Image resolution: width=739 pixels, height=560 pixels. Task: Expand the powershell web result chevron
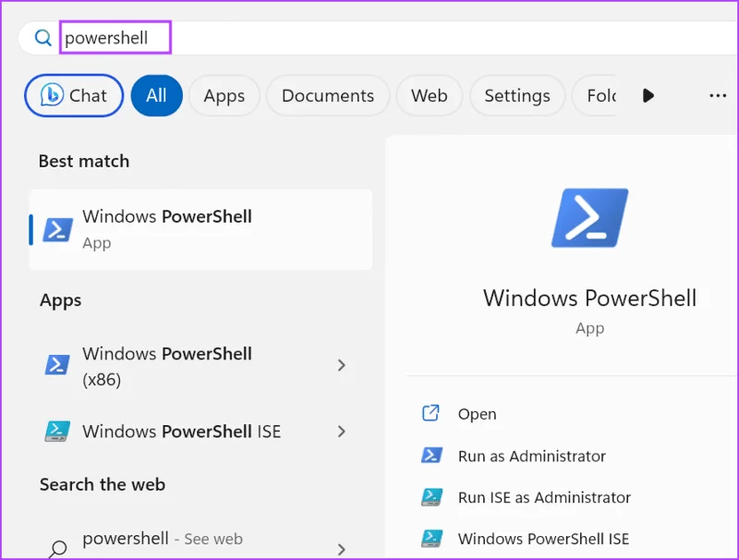pos(342,549)
